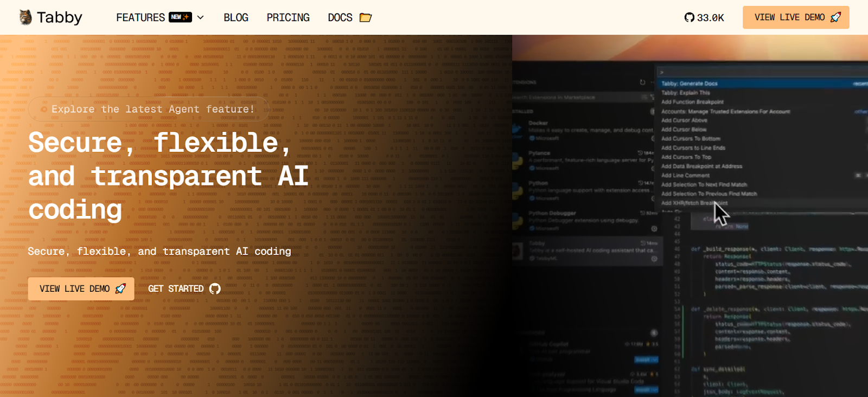Viewport: 868px width, 397px height.
Task: Click the GitHub icon in the header
Action: tap(689, 17)
